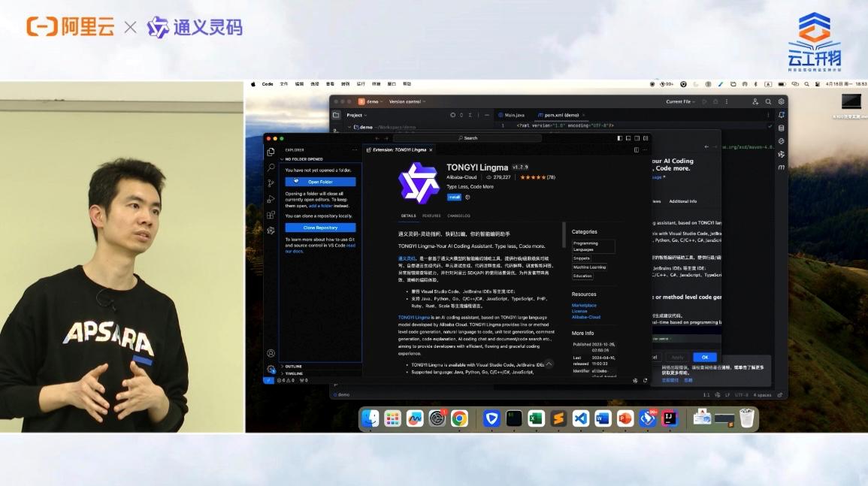868x486 pixels.
Task: Click the Clone Repository button
Action: [320, 228]
